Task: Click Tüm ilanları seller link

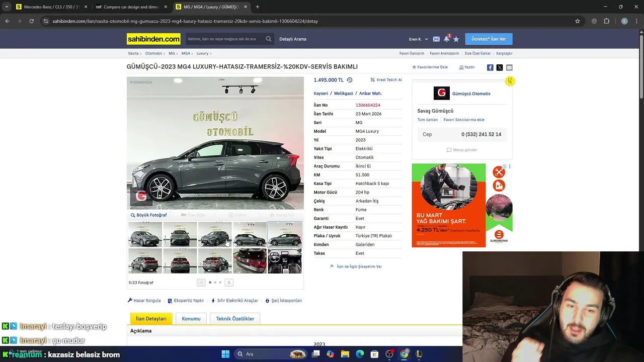Action: [428, 120]
